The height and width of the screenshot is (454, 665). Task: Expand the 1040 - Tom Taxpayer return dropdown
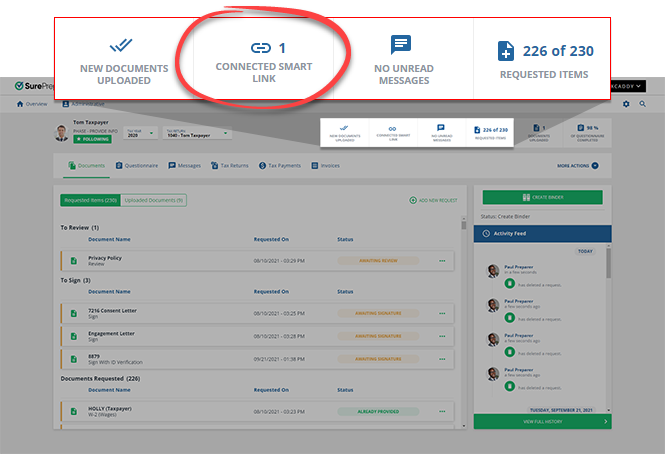[197, 132]
